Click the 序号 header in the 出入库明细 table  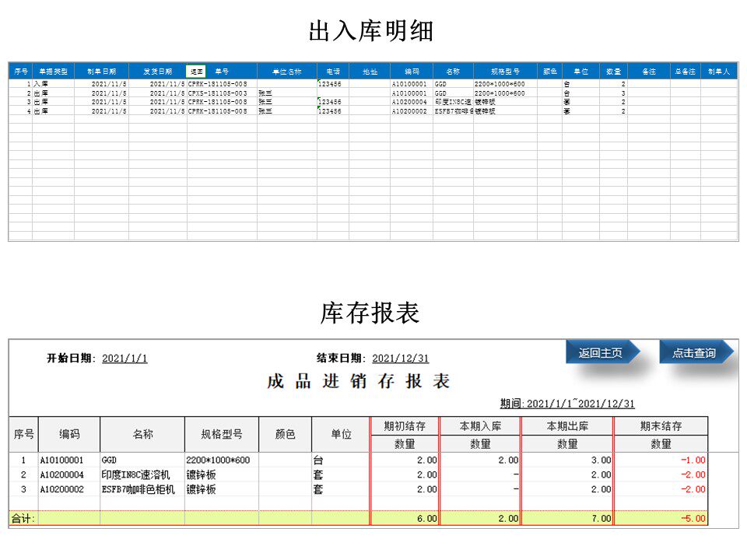[20, 72]
